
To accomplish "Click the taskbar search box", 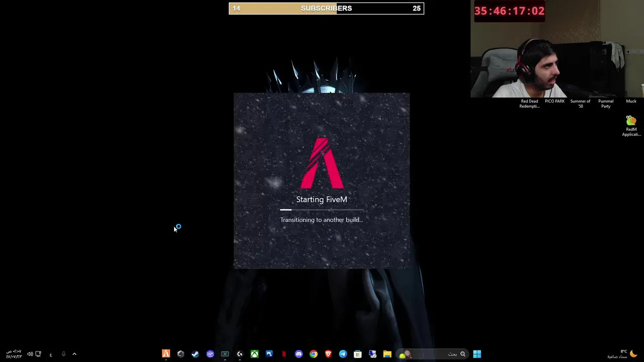I will coord(433,354).
